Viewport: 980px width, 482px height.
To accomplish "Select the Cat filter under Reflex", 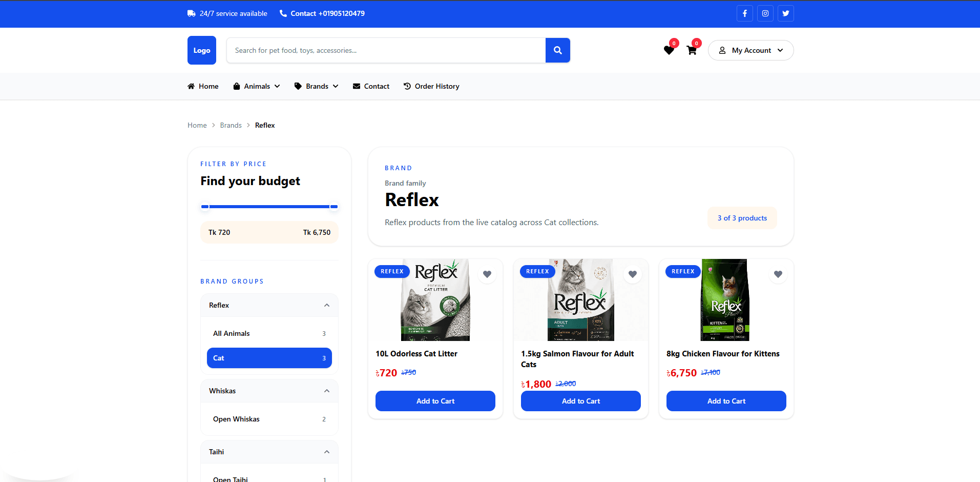I will coord(269,358).
